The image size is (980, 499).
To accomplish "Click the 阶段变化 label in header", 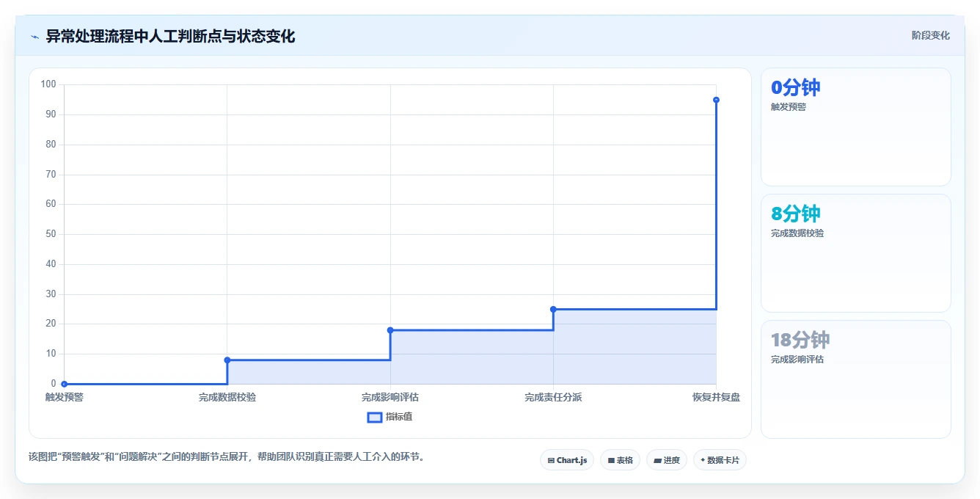I will point(931,35).
